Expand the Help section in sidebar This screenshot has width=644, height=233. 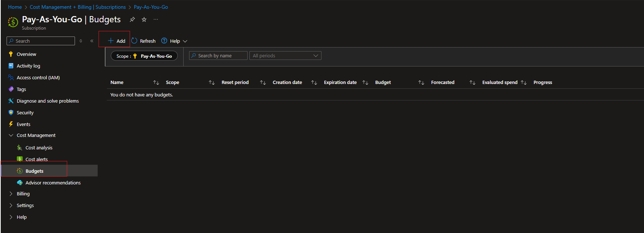(11, 217)
